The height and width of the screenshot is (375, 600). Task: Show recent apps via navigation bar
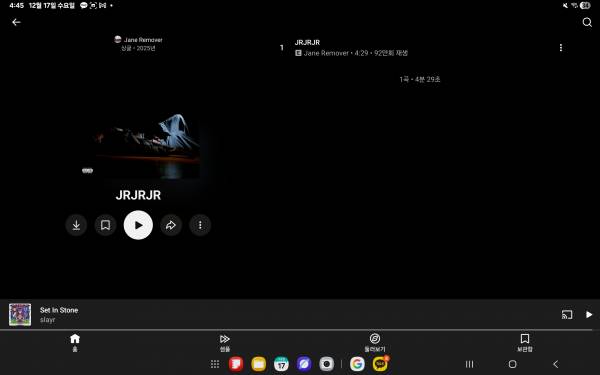click(x=470, y=364)
